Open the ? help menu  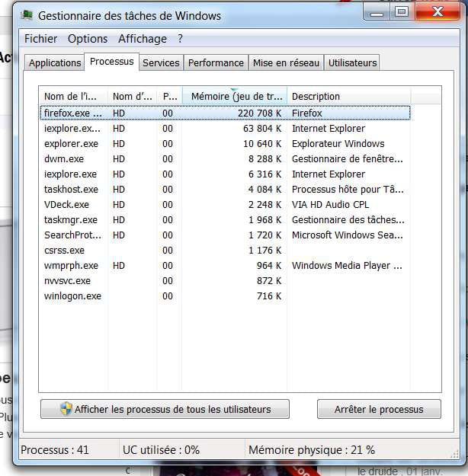click(180, 39)
